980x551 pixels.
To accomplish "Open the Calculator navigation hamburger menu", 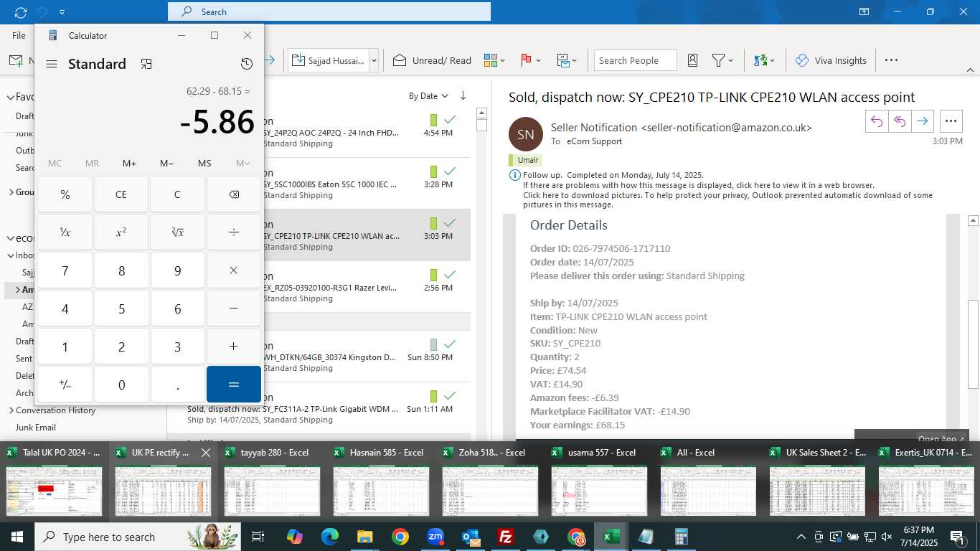I will [x=52, y=64].
